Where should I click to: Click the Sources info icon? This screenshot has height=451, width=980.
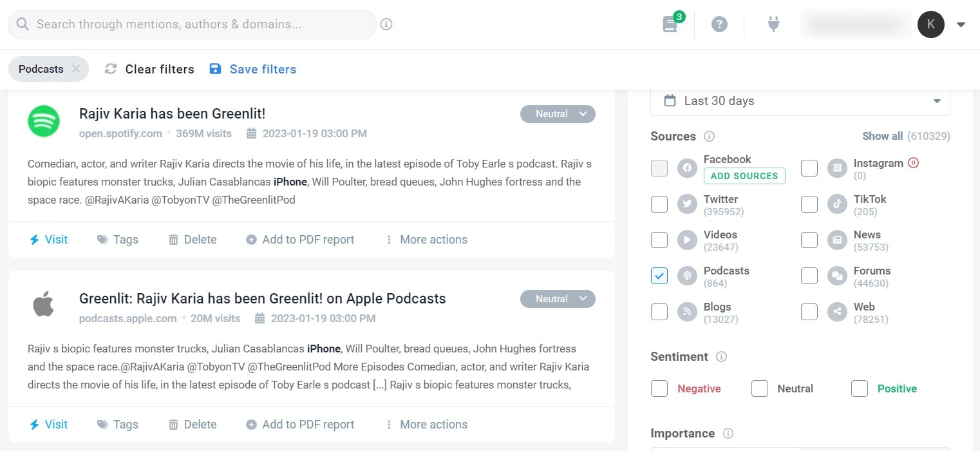tap(709, 137)
